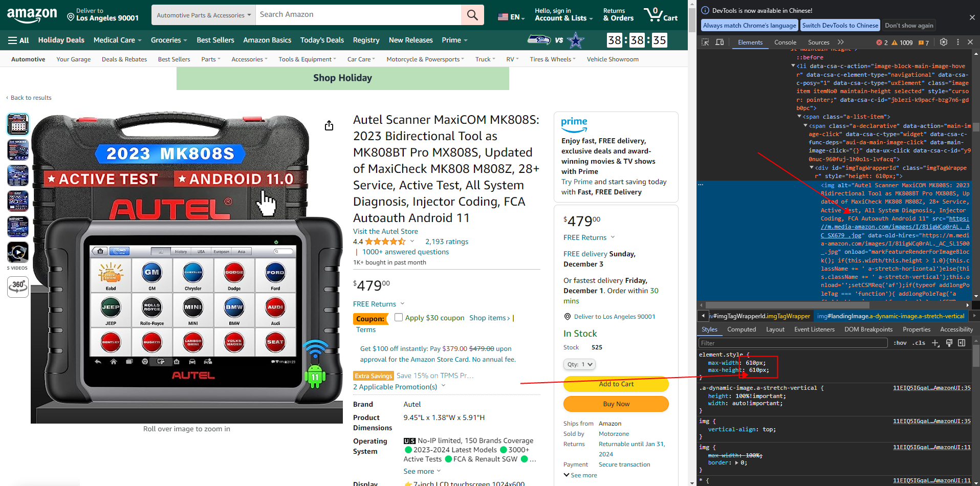Open the All hamburger menu

pyautogui.click(x=18, y=40)
